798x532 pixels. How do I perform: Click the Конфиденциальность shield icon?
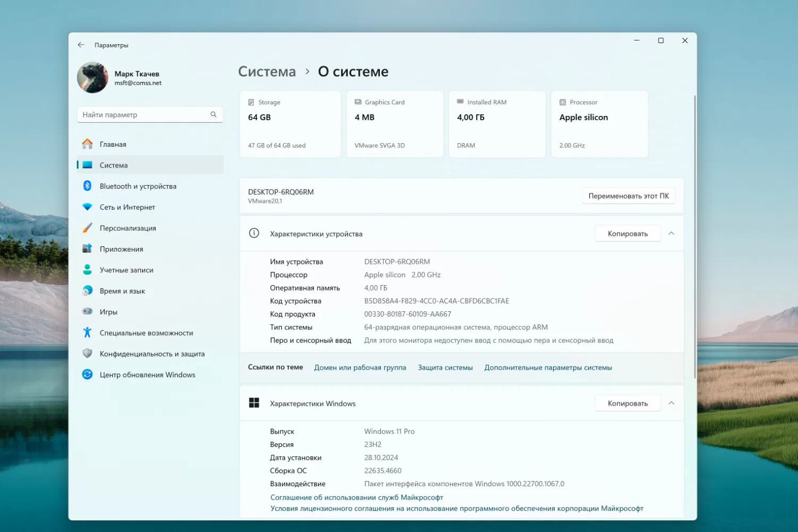tap(87, 353)
